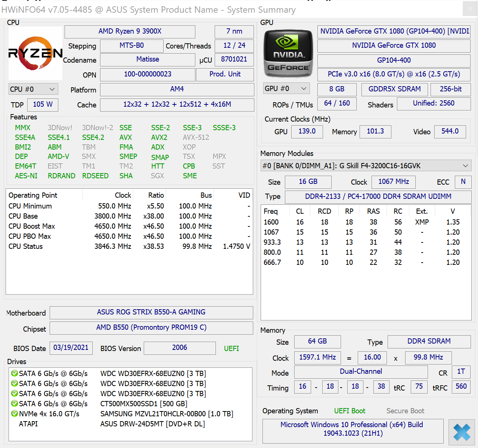Select the MTS-B0 stepping value
The width and height of the screenshot is (478, 448).
click(132, 46)
